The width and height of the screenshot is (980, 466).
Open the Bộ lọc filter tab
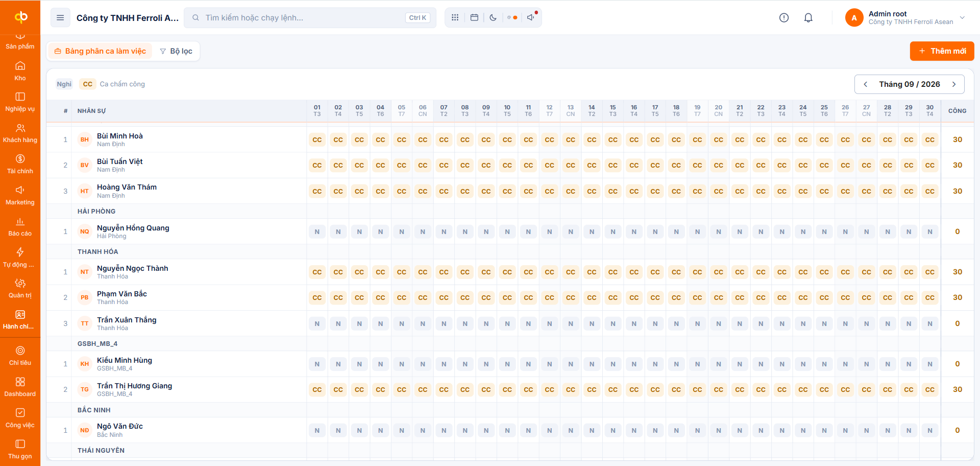176,51
